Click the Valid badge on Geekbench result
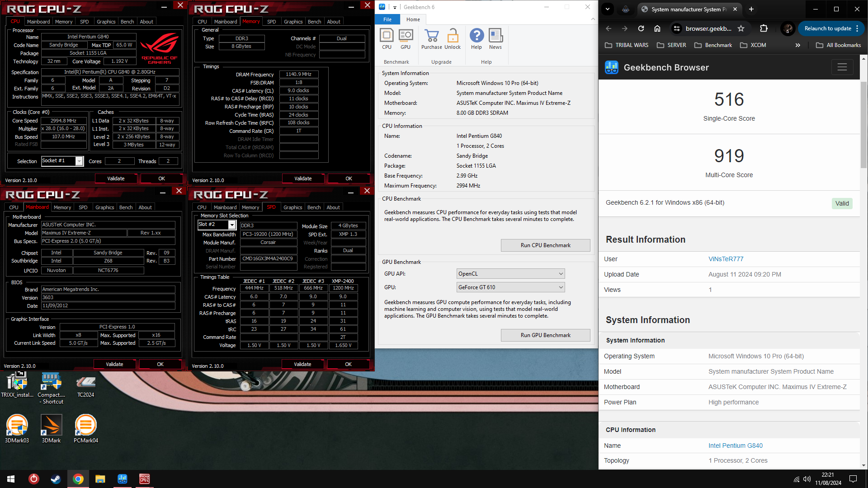 point(842,203)
